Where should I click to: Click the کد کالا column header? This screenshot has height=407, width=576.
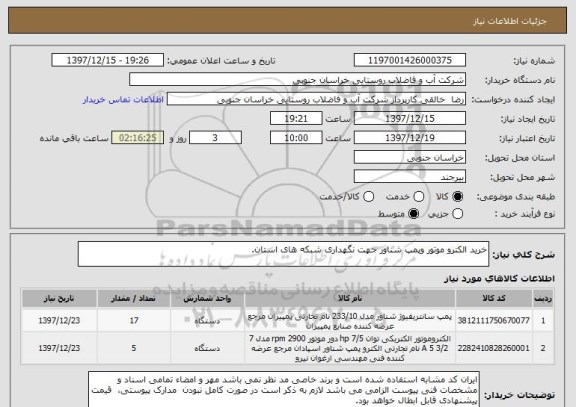click(494, 298)
